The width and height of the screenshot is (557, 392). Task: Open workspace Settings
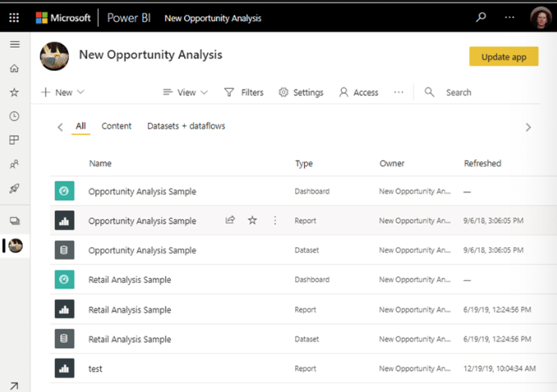tap(301, 92)
